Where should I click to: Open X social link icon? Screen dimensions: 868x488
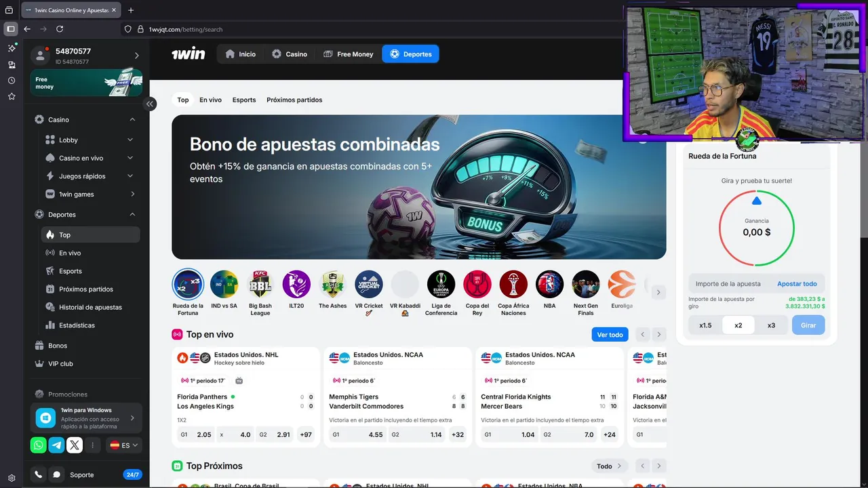tap(75, 445)
